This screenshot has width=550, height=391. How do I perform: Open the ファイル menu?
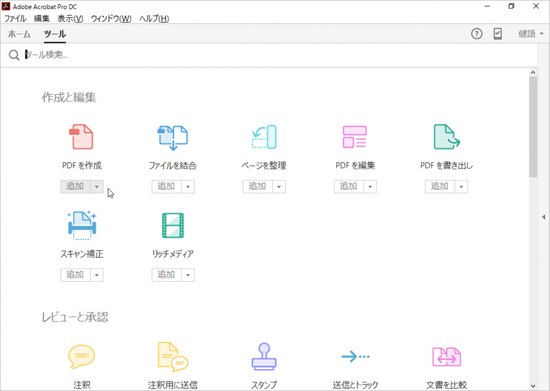pyautogui.click(x=15, y=19)
